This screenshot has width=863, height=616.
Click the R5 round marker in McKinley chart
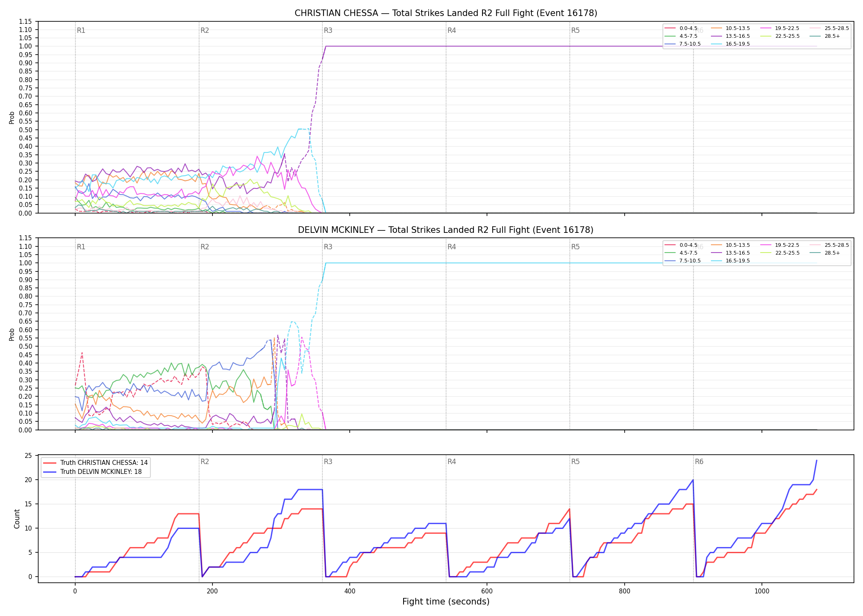tap(575, 247)
